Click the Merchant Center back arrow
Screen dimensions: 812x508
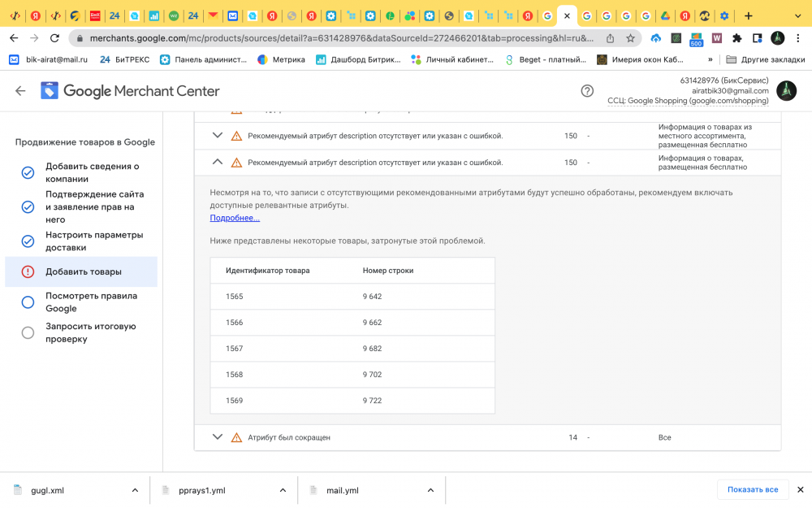(x=20, y=92)
